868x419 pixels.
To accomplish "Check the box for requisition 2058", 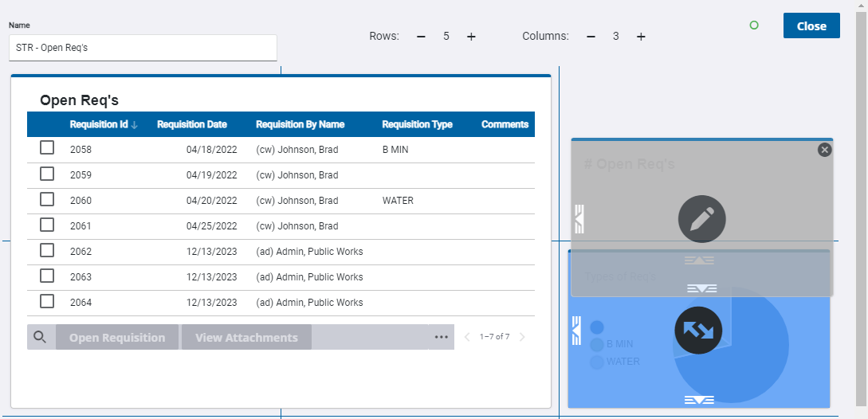I will point(47,148).
